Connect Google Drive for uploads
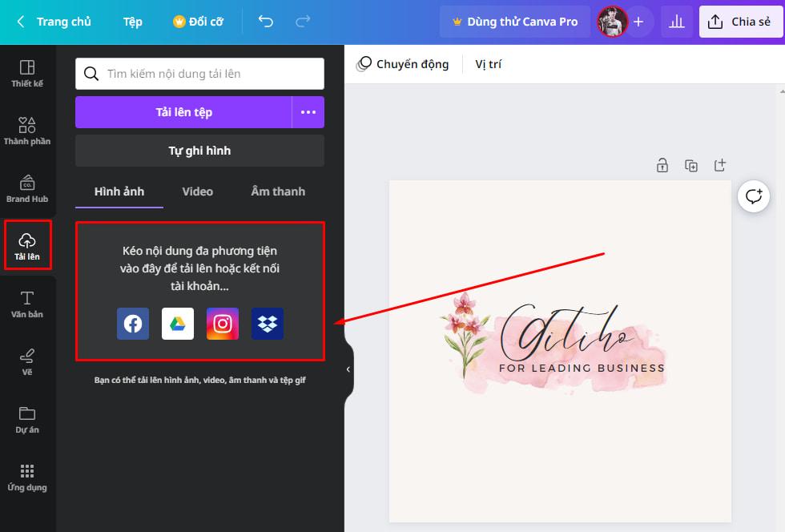Screen dimensions: 785x532 (177, 324)
